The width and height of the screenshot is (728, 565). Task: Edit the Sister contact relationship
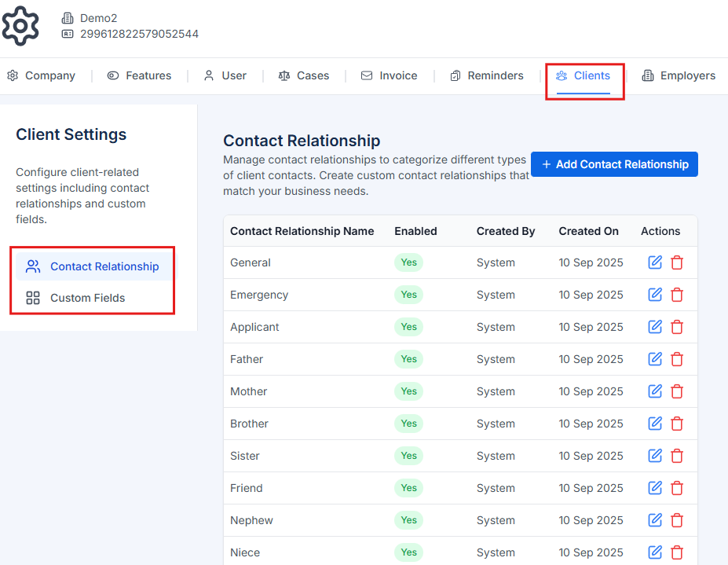tap(655, 456)
